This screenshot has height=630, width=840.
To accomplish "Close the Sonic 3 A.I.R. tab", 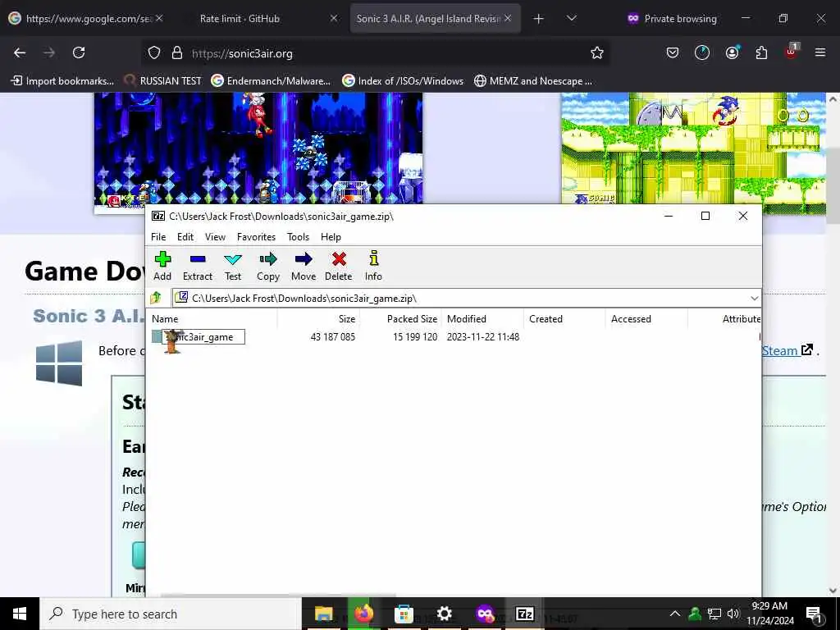I will 507,18.
